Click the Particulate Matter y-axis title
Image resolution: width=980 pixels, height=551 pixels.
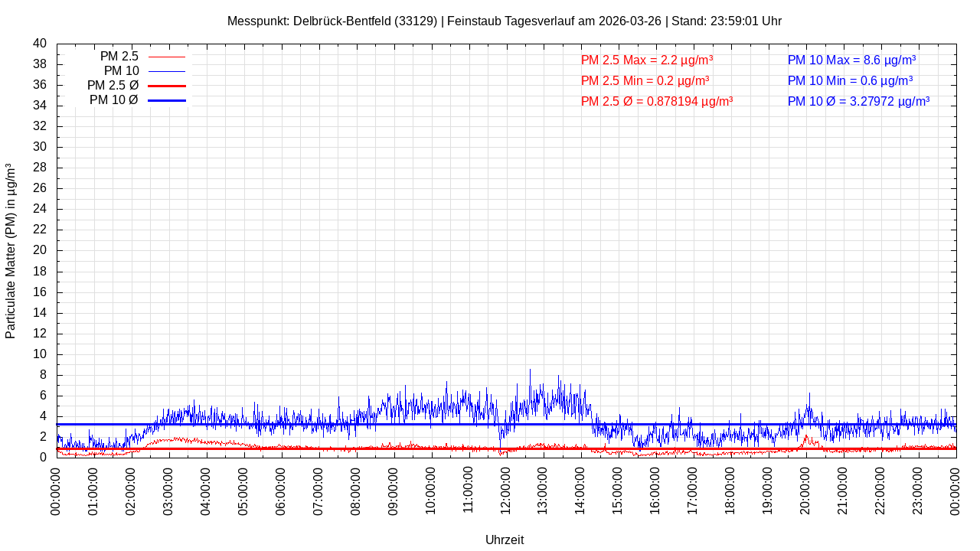pyautogui.click(x=11, y=251)
